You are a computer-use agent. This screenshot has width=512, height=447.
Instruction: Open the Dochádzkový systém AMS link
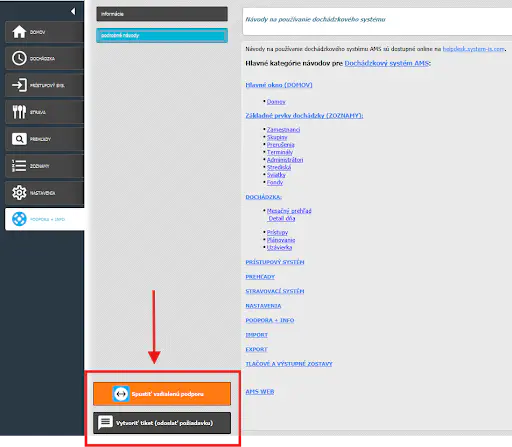(387, 63)
